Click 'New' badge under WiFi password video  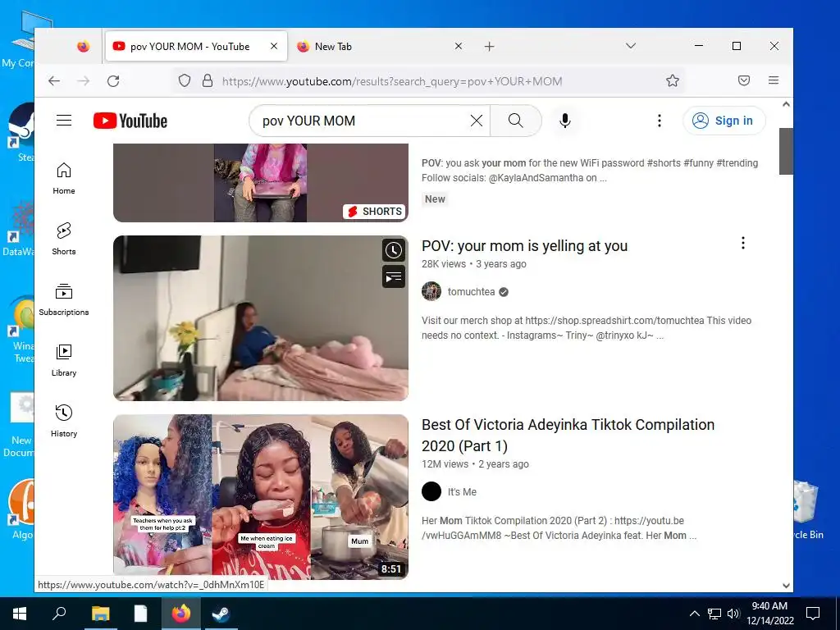click(x=435, y=199)
